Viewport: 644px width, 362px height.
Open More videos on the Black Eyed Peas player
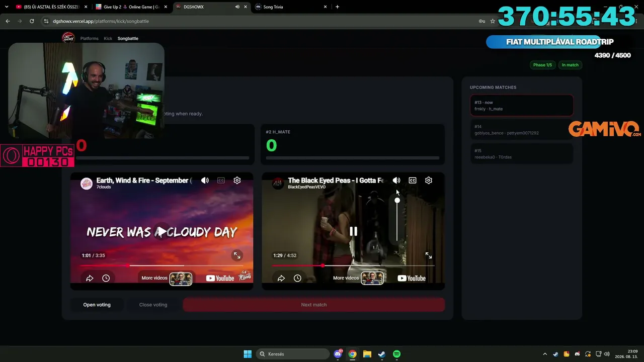(358, 278)
